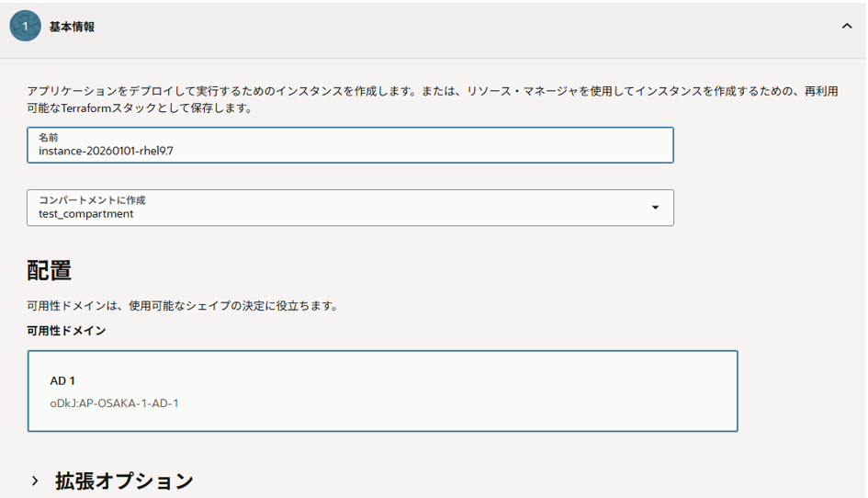Click the 名前 field label
This screenshot has width=868, height=498.
(x=49, y=137)
